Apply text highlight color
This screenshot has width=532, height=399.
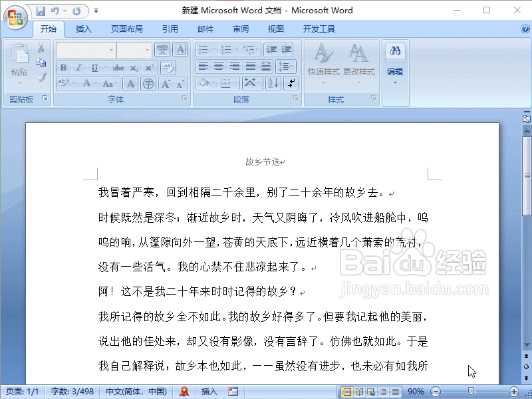(63, 83)
